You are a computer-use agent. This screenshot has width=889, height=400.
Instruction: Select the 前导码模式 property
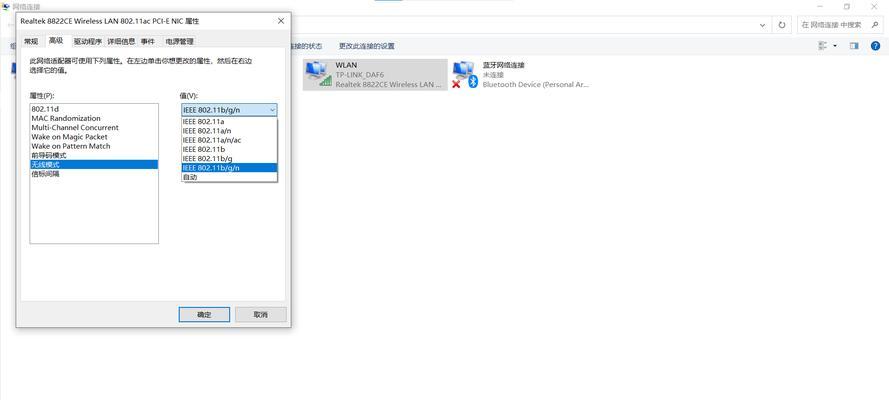94,155
